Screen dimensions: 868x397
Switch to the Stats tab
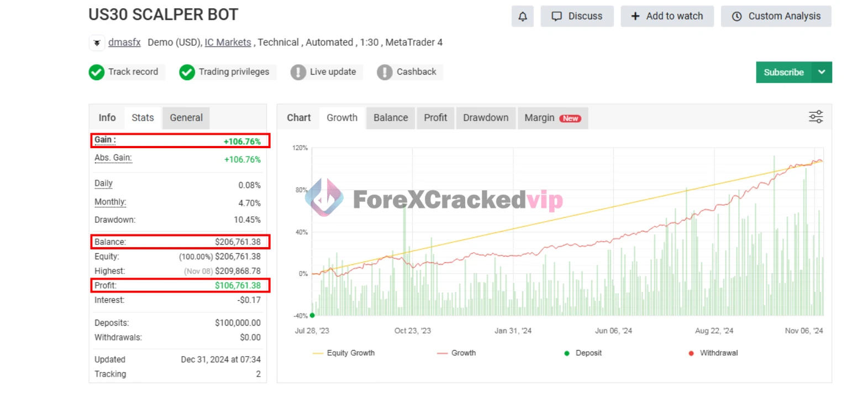click(x=143, y=118)
